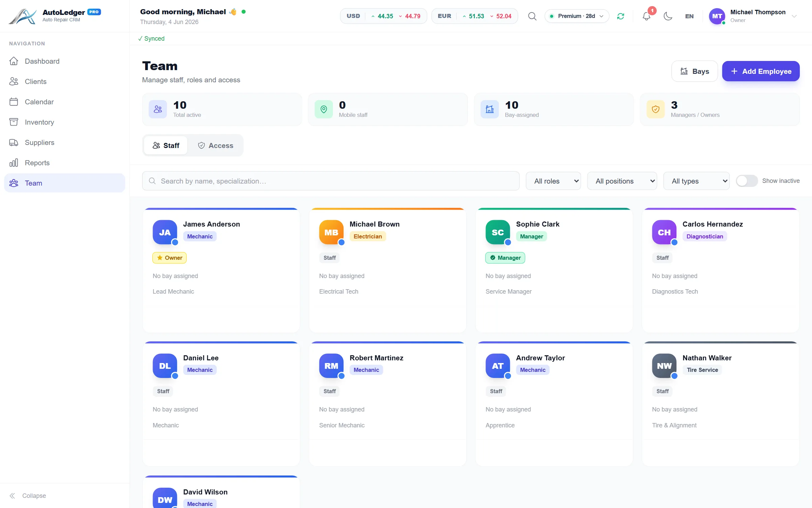Viewport: 812px width, 508px height.
Task: Click the Apprentice text on Andrew Taylor's card
Action: (500, 425)
